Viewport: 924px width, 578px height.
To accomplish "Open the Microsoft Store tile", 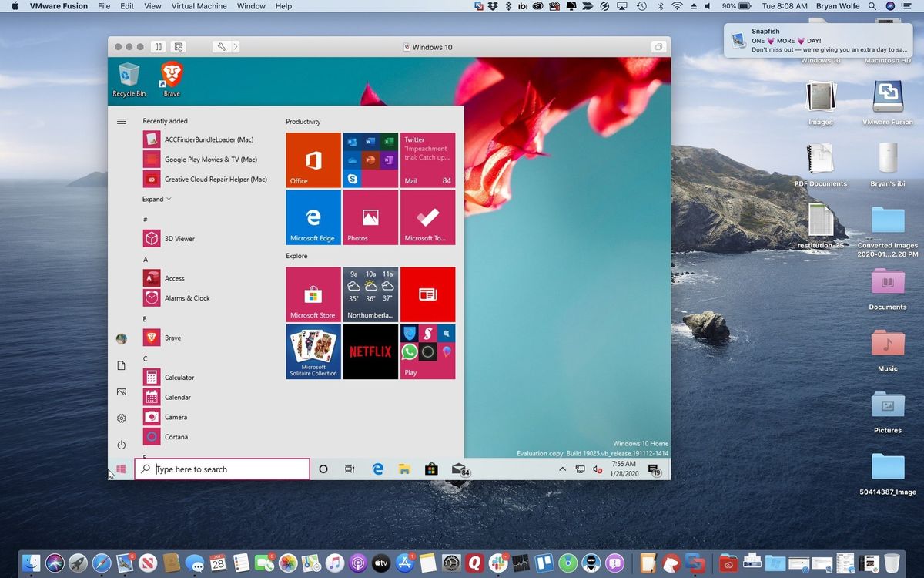I will pyautogui.click(x=313, y=294).
